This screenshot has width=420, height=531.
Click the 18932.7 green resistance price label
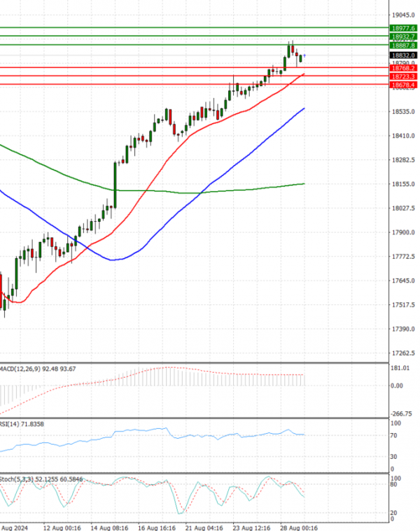click(x=403, y=36)
